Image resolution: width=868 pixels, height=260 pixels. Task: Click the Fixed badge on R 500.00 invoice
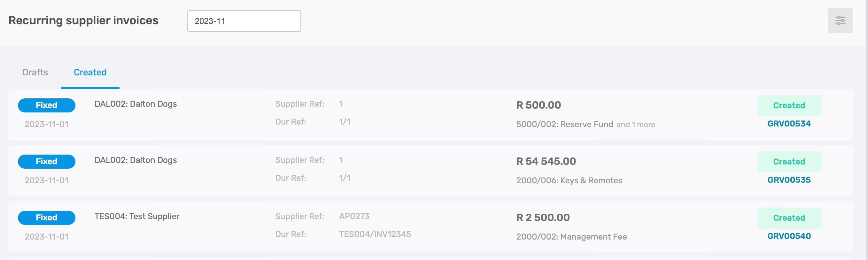click(47, 105)
